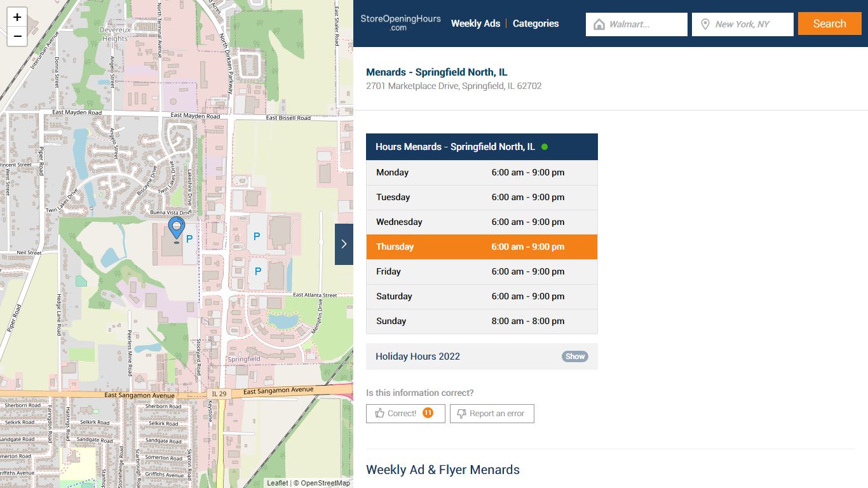This screenshot has height=488, width=868.
Task: Click the Tuesday hours row
Action: pos(482,198)
